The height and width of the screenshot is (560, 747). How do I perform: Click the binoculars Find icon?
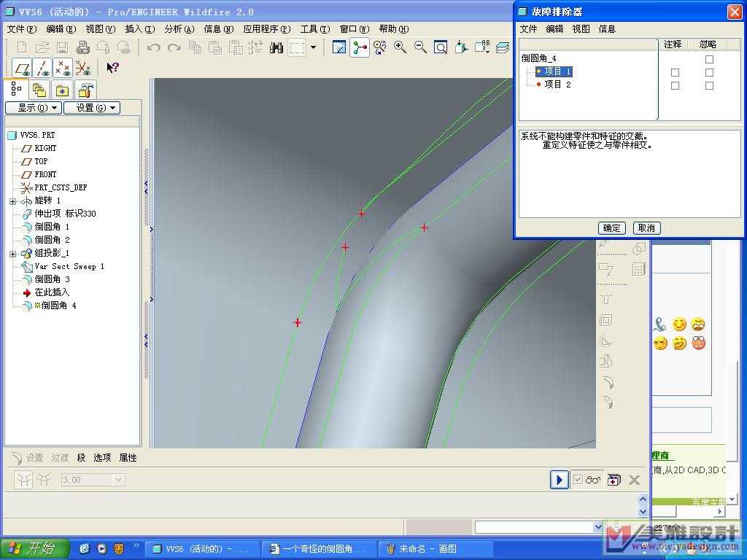coord(276,47)
